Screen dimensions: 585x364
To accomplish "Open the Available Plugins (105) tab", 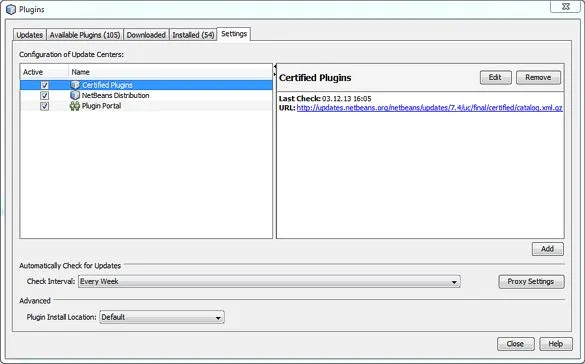I will 85,35.
